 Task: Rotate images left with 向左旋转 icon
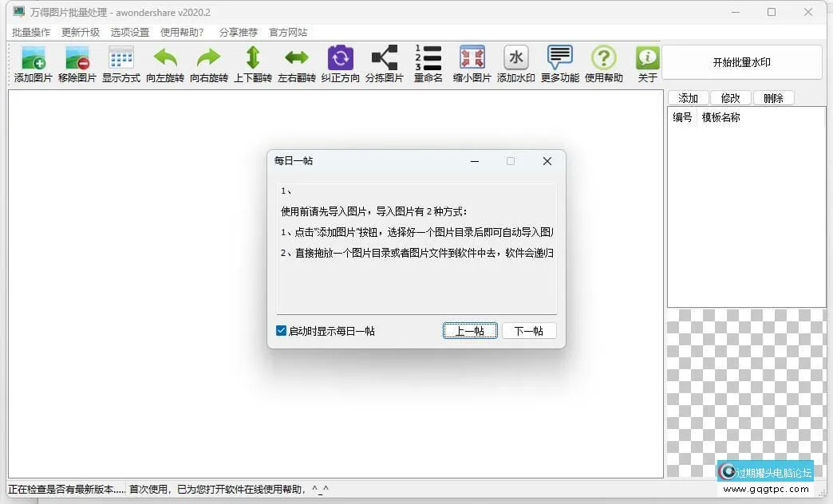[x=164, y=64]
